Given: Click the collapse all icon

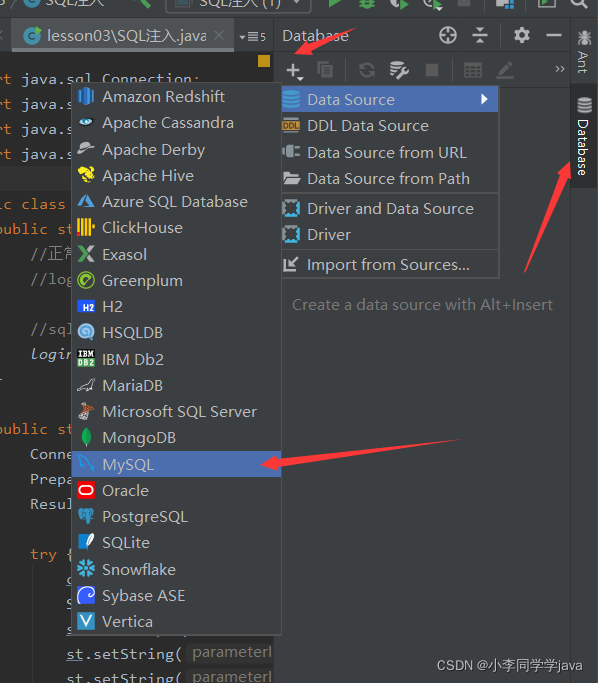Looking at the screenshot, I should coord(480,35).
